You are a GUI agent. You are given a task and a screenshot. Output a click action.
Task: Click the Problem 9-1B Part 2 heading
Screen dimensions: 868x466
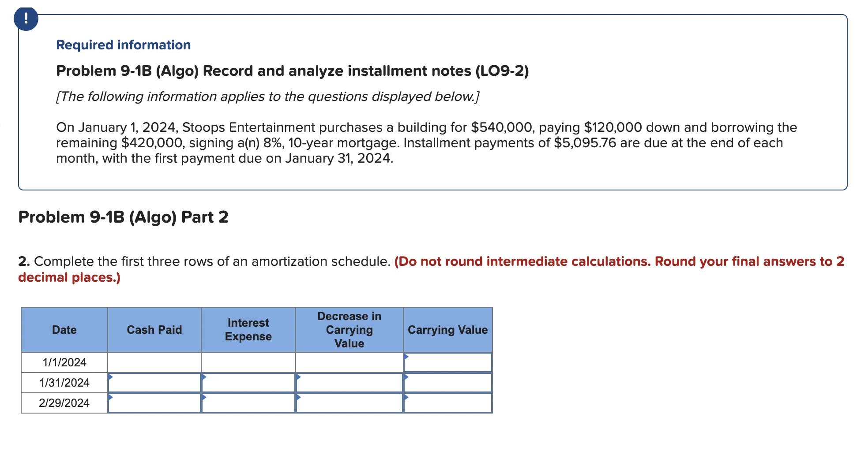click(x=124, y=217)
